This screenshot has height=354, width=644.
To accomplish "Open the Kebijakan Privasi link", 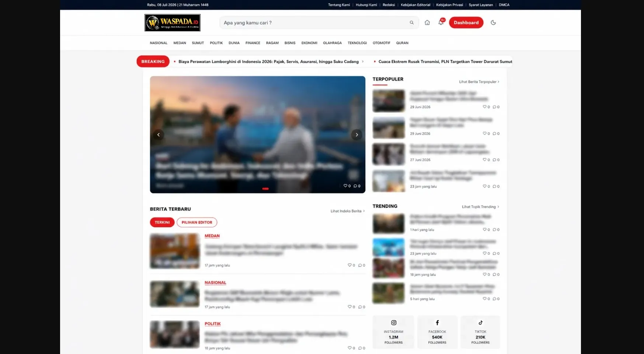I will pos(449,5).
